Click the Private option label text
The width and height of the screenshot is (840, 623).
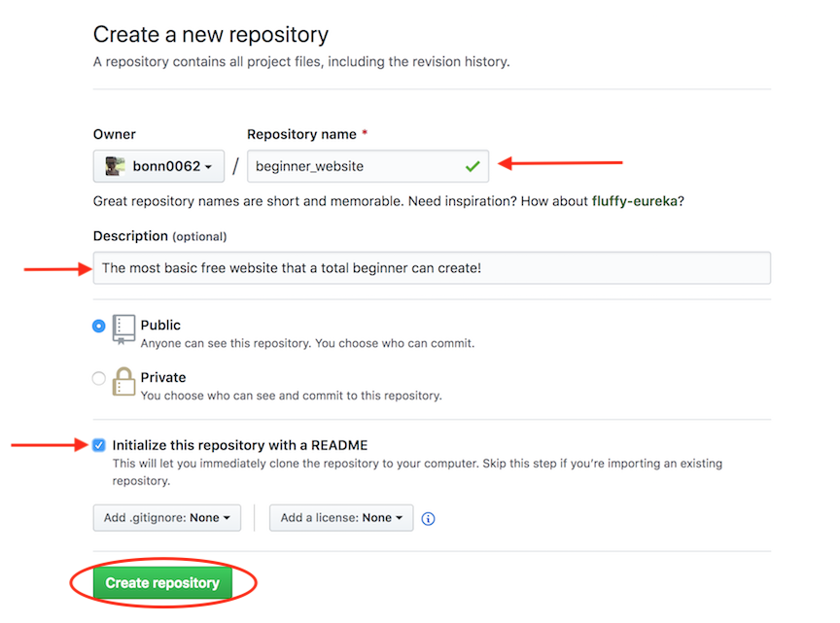(x=163, y=377)
